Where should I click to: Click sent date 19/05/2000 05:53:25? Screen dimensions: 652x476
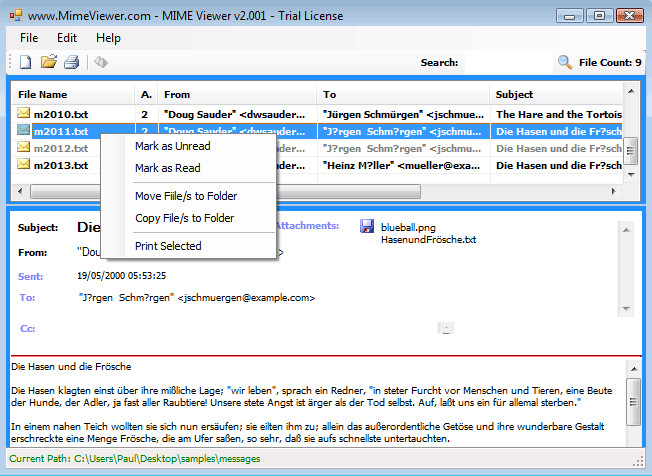121,276
